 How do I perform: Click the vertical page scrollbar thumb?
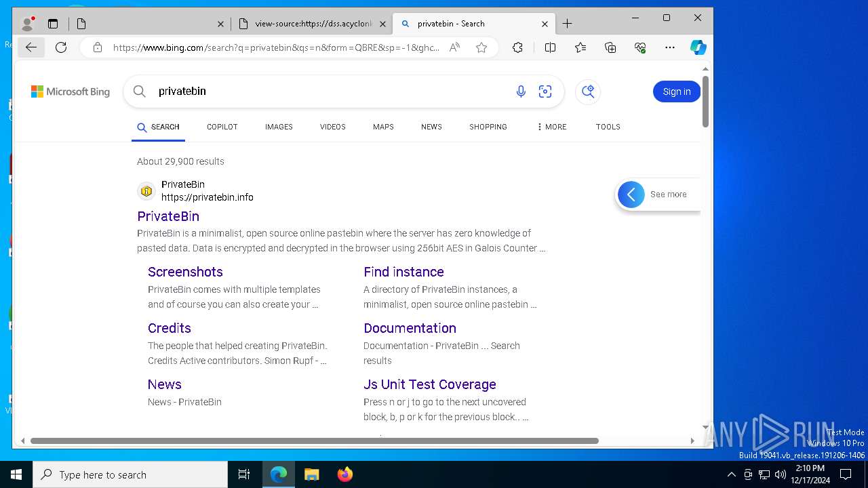pyautogui.click(x=705, y=102)
